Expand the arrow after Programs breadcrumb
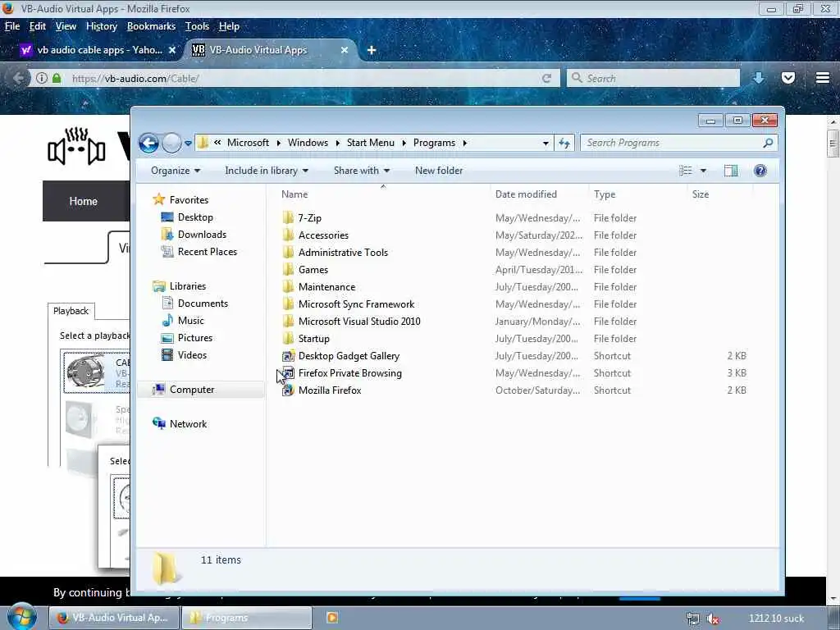 click(x=464, y=143)
